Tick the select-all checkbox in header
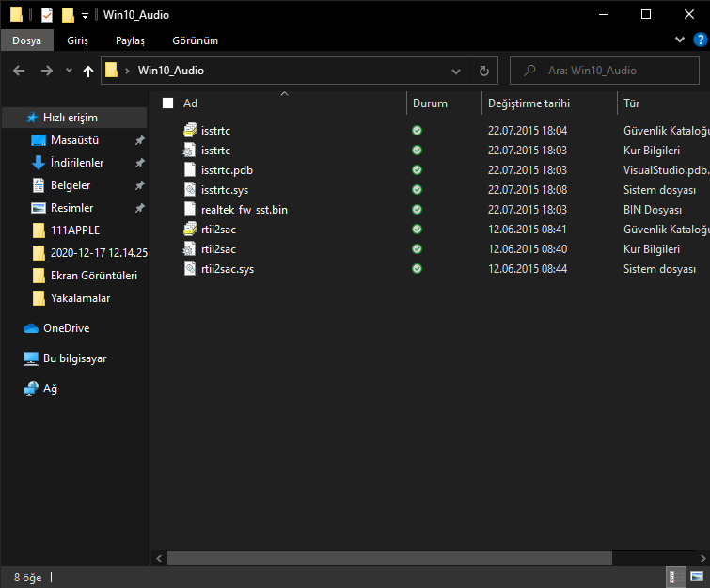Screen dimensions: 710x588 coord(168,103)
